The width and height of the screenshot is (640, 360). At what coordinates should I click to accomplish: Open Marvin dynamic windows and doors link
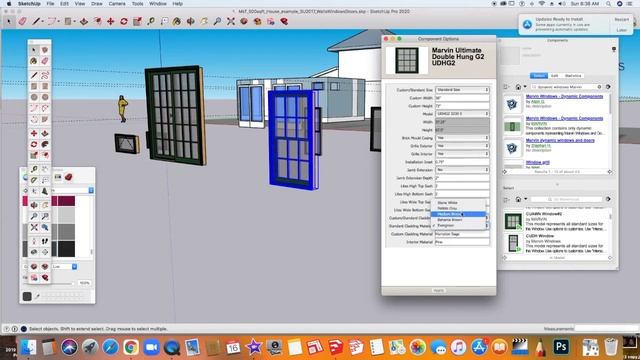[x=560, y=140]
